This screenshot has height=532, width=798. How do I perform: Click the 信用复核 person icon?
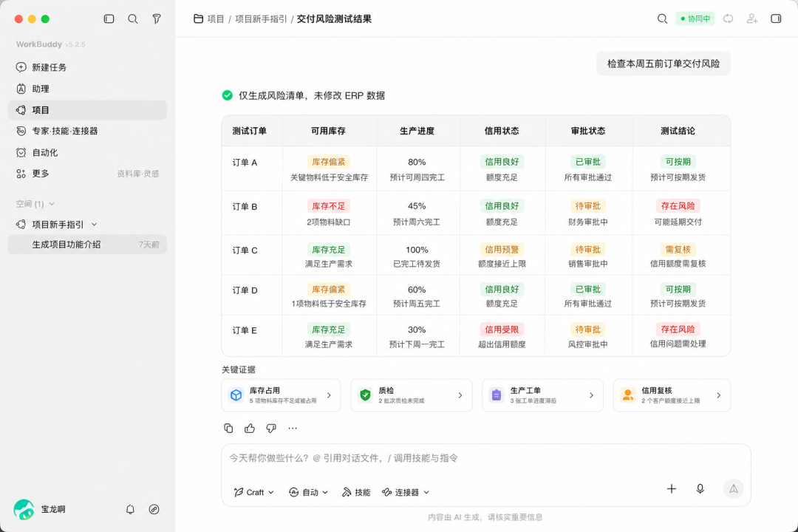(628, 395)
